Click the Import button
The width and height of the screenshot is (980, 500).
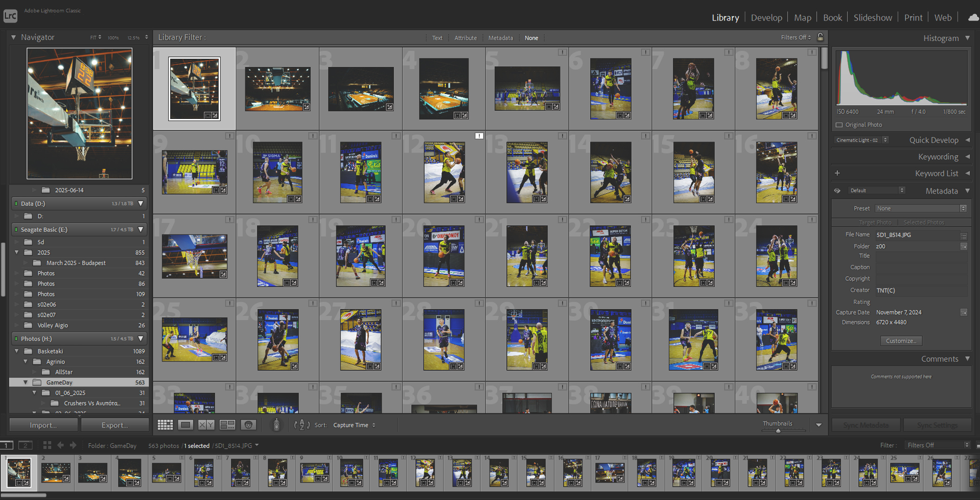43,424
